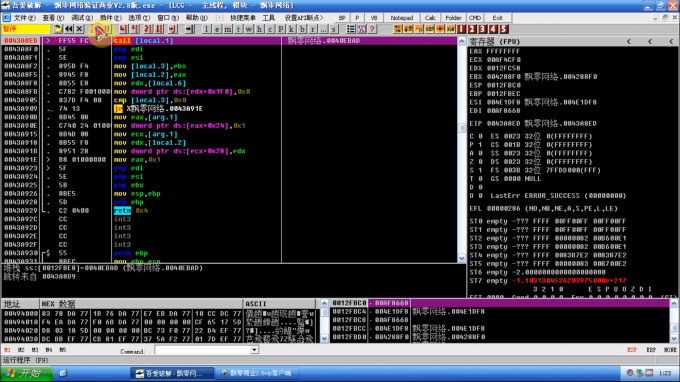Image resolution: width=680 pixels, height=382 pixels.
Task: Click the open file toolbar icon
Action: (x=58, y=29)
